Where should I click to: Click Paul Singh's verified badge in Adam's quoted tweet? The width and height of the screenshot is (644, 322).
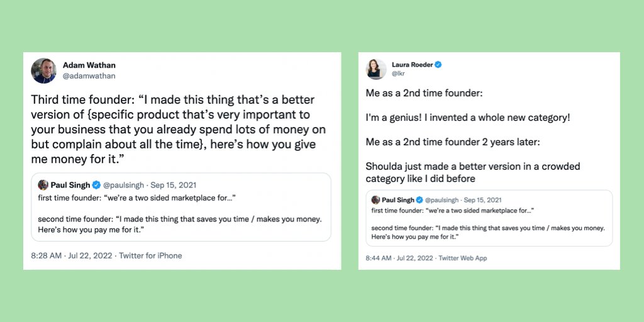97,185
